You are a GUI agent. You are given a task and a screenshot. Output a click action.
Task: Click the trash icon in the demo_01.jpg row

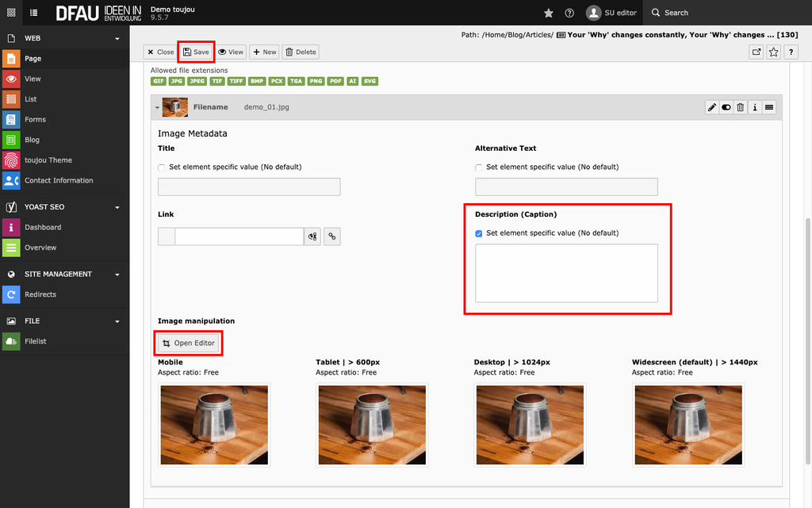pyautogui.click(x=741, y=107)
